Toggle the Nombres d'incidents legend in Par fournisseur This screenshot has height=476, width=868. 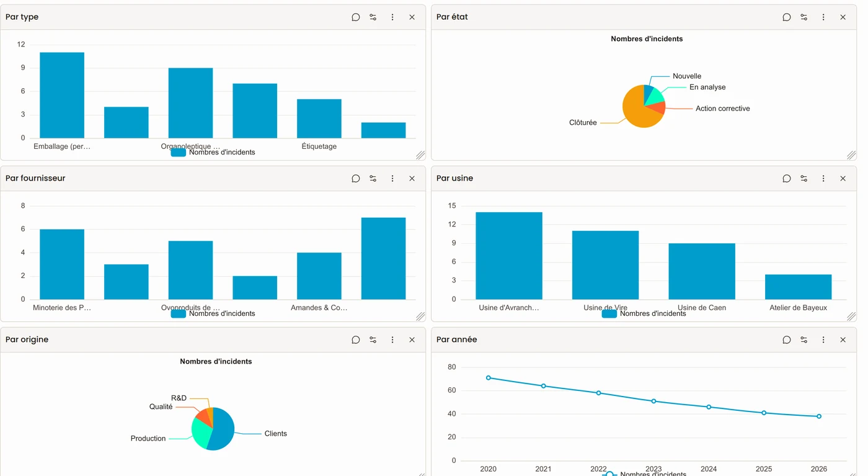[x=213, y=313]
